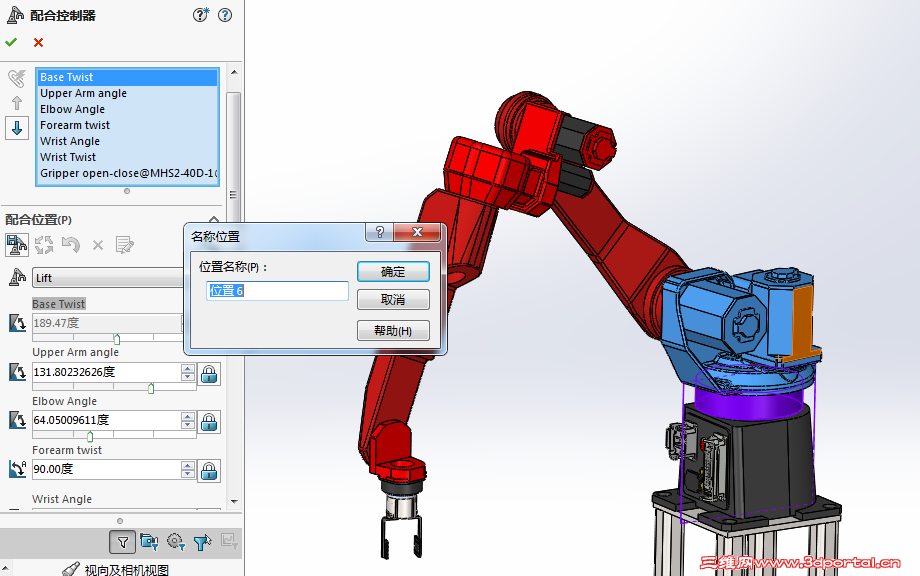Click 确定 button in dialog
Image resolution: width=920 pixels, height=576 pixels.
pyautogui.click(x=393, y=272)
